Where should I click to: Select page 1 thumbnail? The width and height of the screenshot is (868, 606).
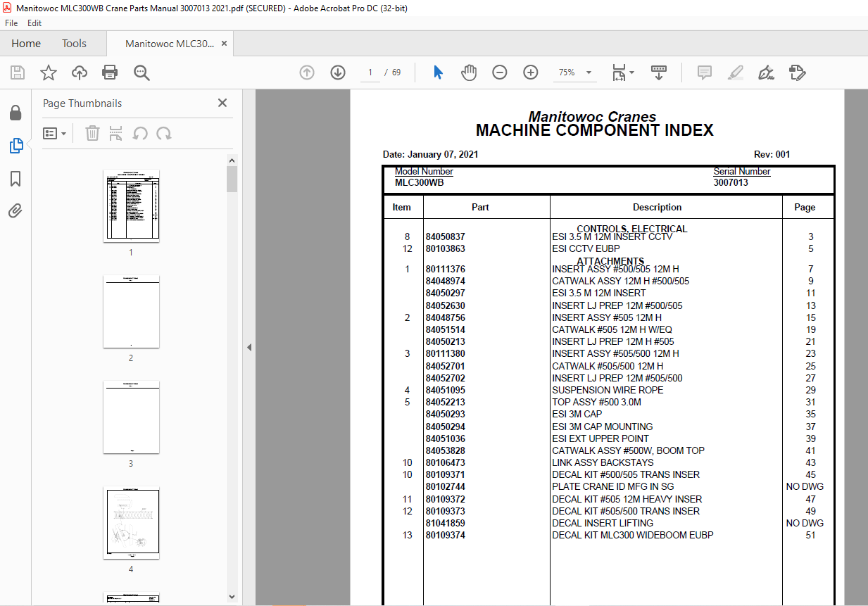131,206
